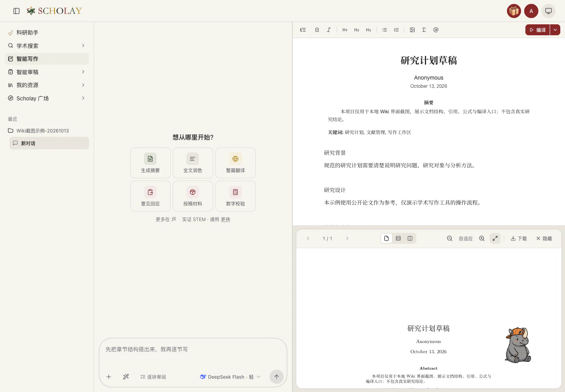Choose the 生成摘要 quick action card
The width and height of the screenshot is (565, 392).
[150, 163]
